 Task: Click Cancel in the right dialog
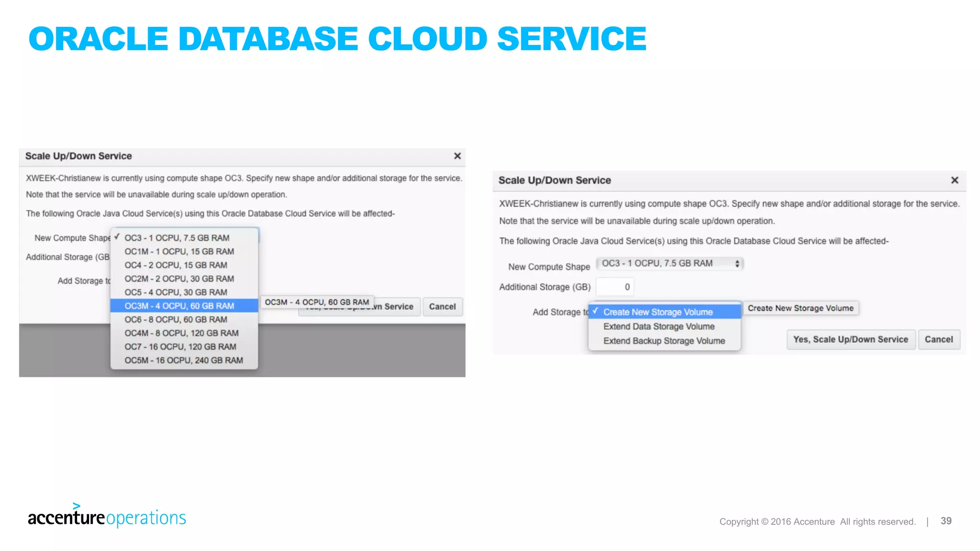938,340
